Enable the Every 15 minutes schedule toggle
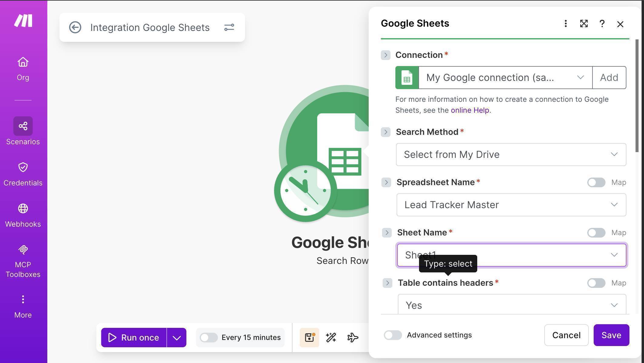Viewport: 644px width, 363px height. coord(209,337)
